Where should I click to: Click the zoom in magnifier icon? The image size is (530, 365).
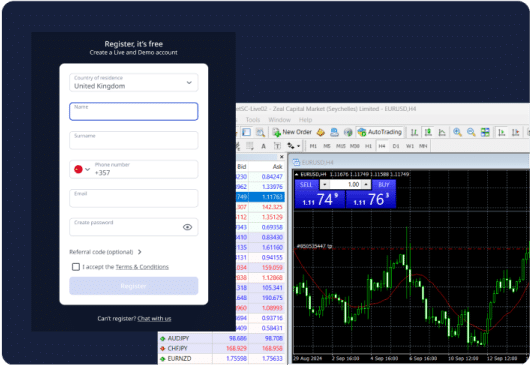pos(457,132)
